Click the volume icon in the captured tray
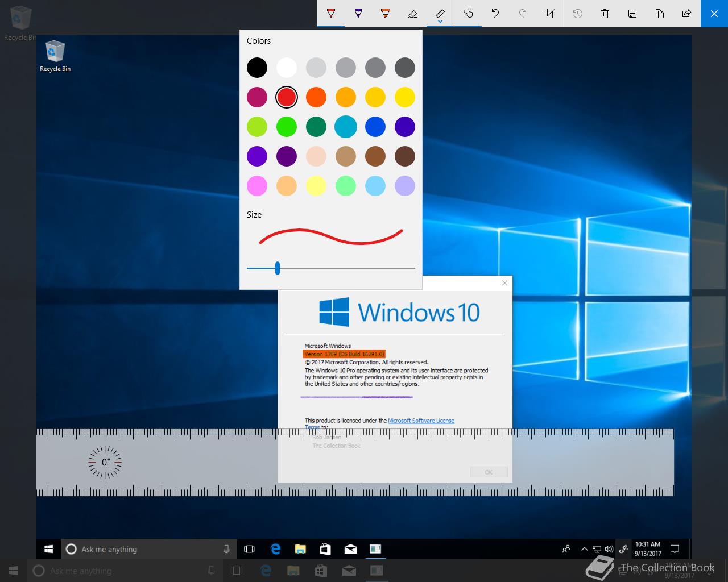The width and height of the screenshot is (728, 582). (609, 549)
